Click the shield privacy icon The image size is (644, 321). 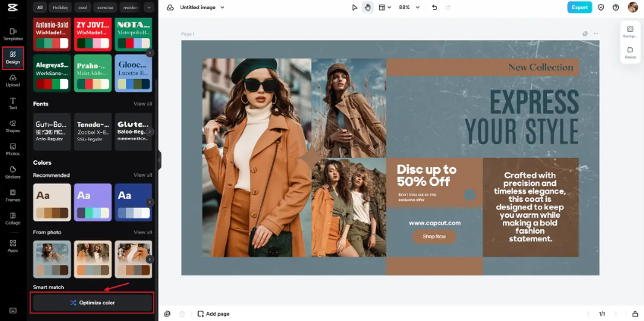602,8
